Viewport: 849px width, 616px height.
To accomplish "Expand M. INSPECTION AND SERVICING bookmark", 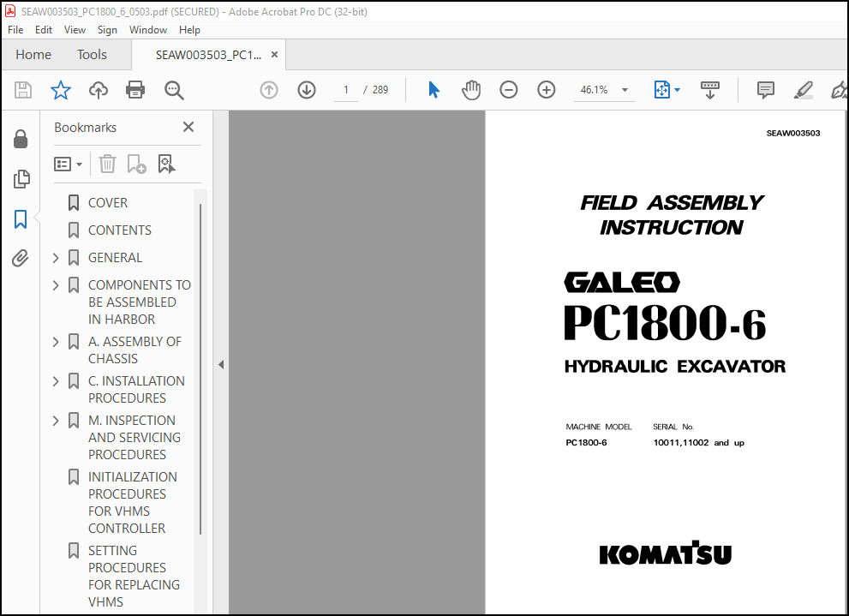I will (55, 421).
